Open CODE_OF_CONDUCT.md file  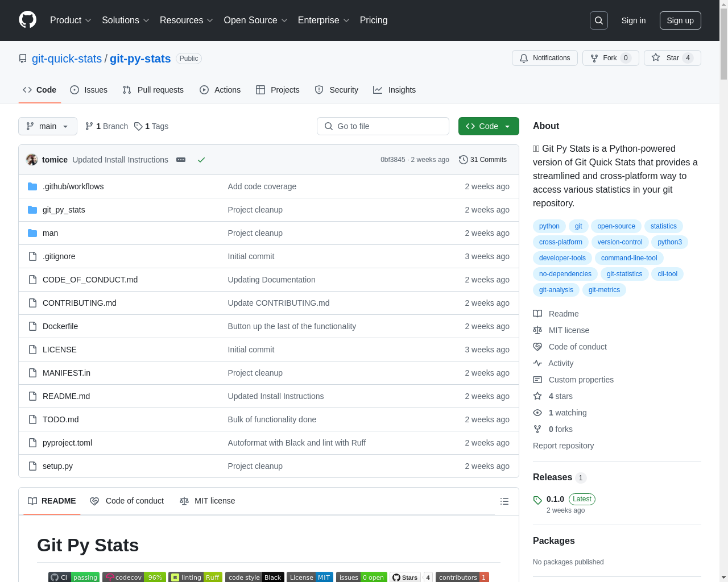[x=90, y=280]
